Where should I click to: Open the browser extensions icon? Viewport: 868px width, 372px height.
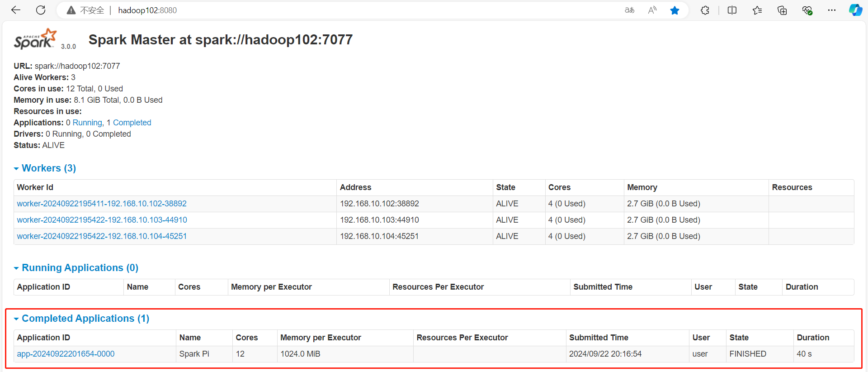(x=705, y=10)
